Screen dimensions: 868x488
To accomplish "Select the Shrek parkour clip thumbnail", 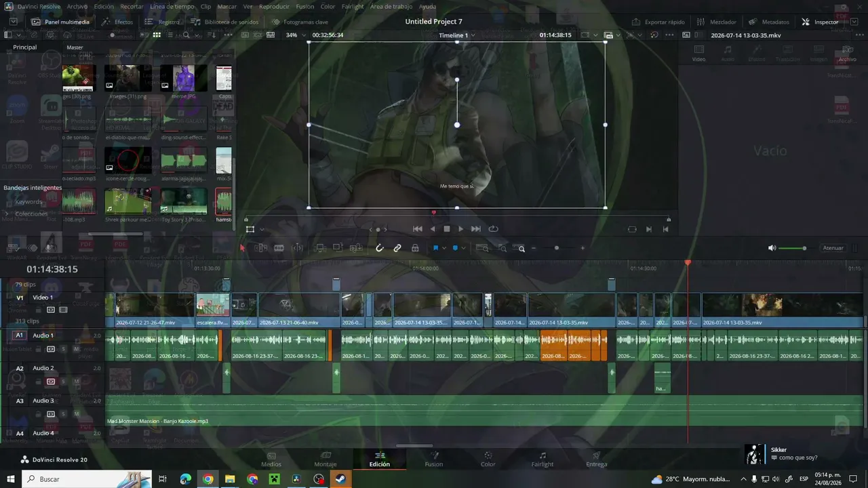I will coord(128,201).
